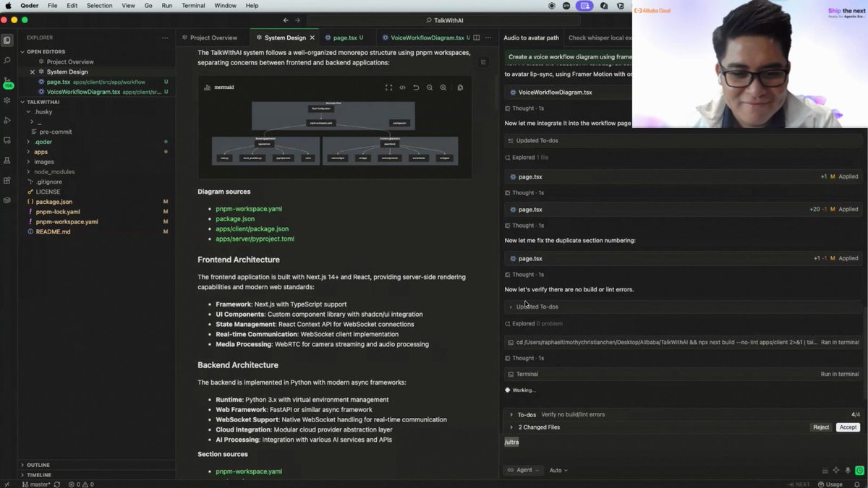Viewport: 868px width, 488px height.
Task: Click the green send button in chat input
Action: tap(859, 470)
